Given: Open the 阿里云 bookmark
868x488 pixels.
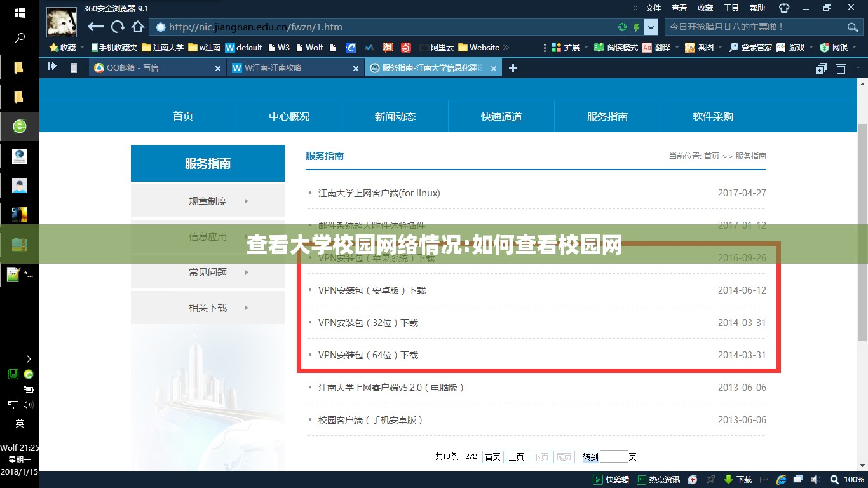Looking at the screenshot, I should [436, 48].
